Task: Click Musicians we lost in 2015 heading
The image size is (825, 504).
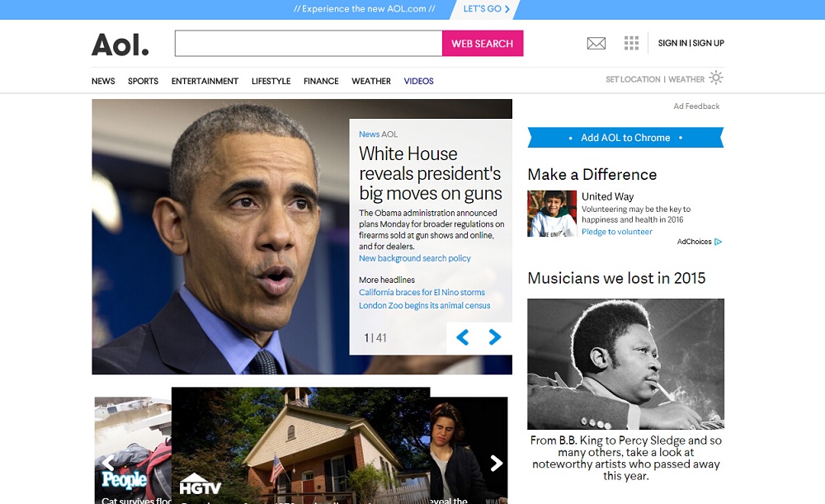Action: click(616, 278)
